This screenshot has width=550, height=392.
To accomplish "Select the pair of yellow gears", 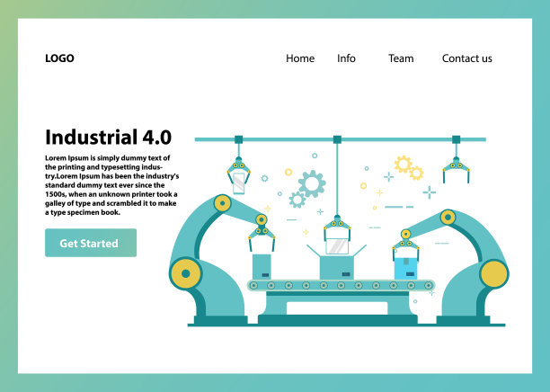I will tap(408, 167).
